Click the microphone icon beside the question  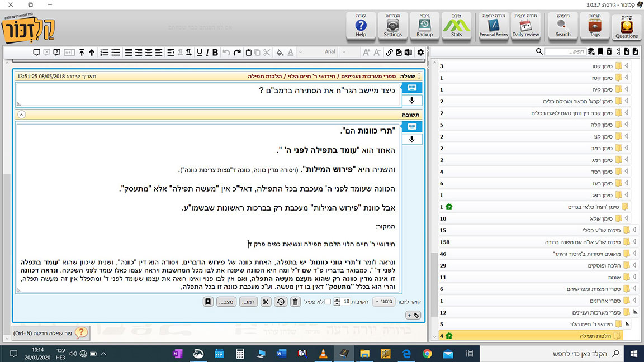pos(411,101)
